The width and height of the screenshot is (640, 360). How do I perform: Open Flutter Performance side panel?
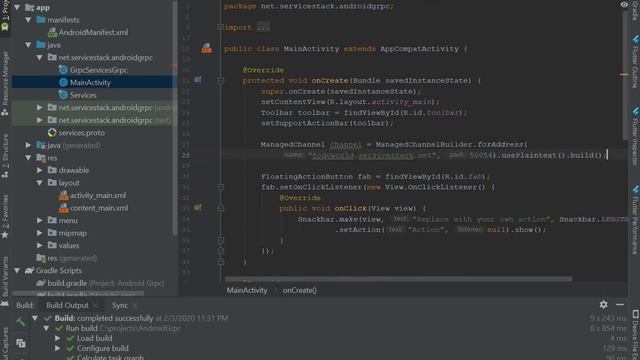pyautogui.click(x=635, y=220)
